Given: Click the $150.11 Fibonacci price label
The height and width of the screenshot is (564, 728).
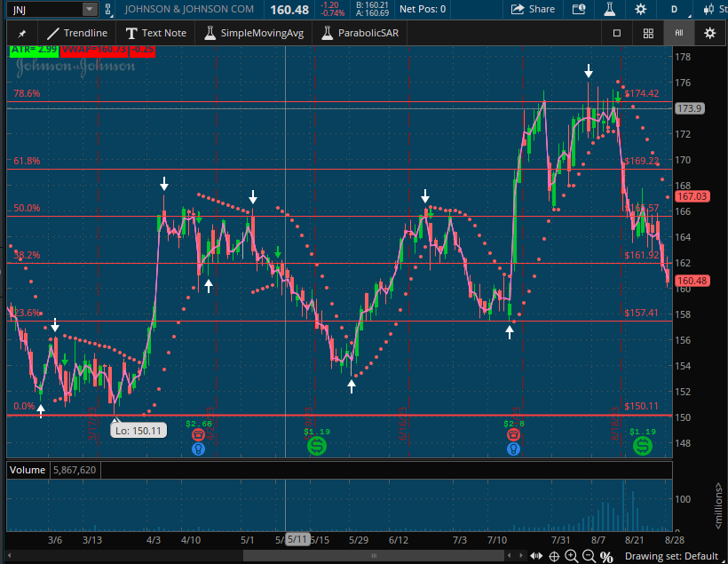Looking at the screenshot, I should pos(641,406).
